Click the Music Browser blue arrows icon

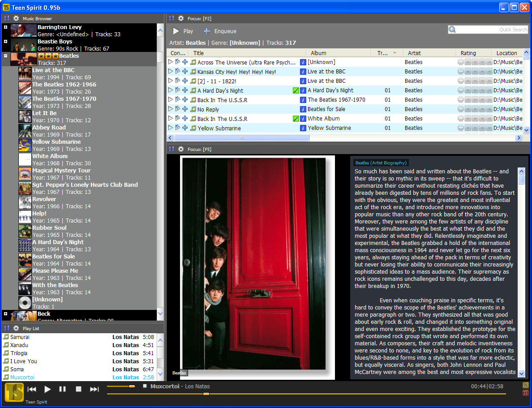pyautogui.click(x=7, y=18)
